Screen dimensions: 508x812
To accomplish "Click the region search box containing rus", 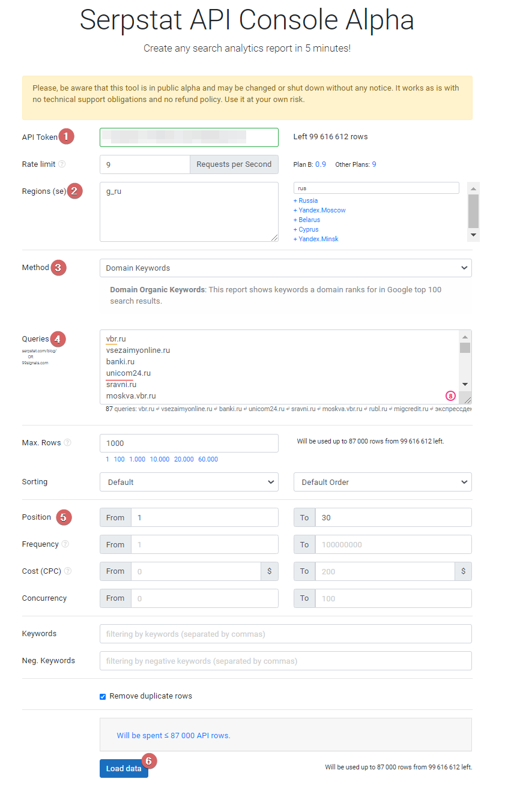I will [x=376, y=188].
